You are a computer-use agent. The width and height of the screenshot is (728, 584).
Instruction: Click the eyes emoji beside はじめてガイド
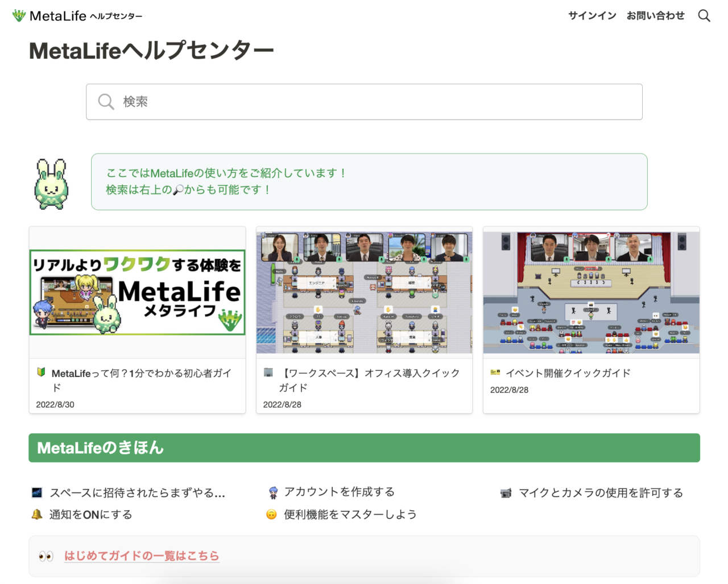pos(46,556)
